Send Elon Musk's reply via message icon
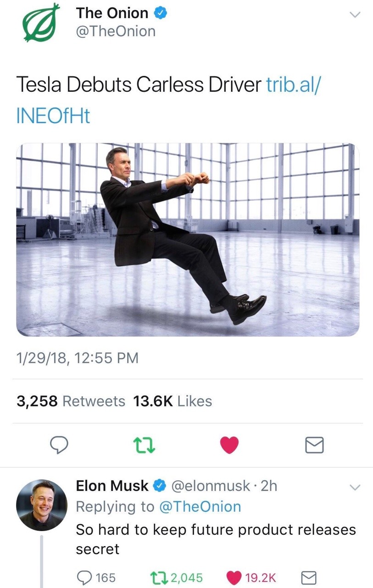The width and height of the screenshot is (373, 588). click(x=308, y=577)
